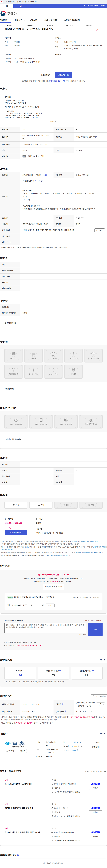Switch to the 우대사항 section tab
107x868 pixels.
coord(50,25)
